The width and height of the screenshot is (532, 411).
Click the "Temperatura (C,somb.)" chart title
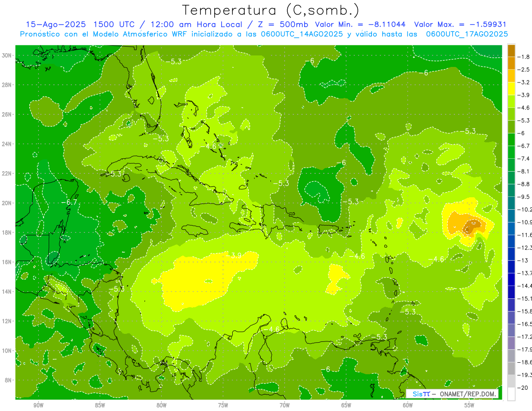point(270,10)
